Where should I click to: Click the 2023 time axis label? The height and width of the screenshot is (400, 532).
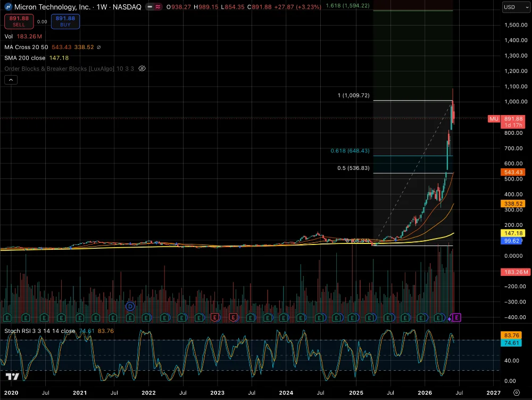click(218, 393)
